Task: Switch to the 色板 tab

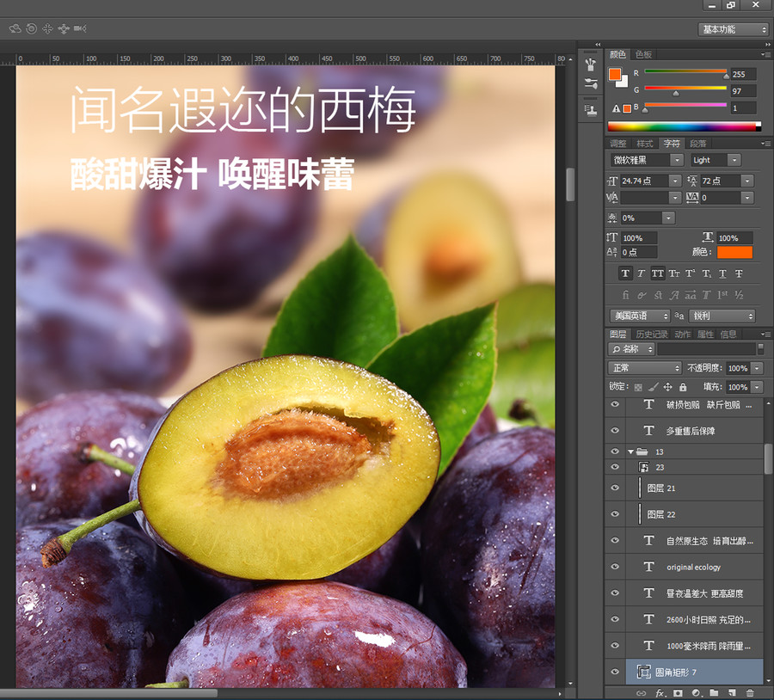Action: pos(643,54)
